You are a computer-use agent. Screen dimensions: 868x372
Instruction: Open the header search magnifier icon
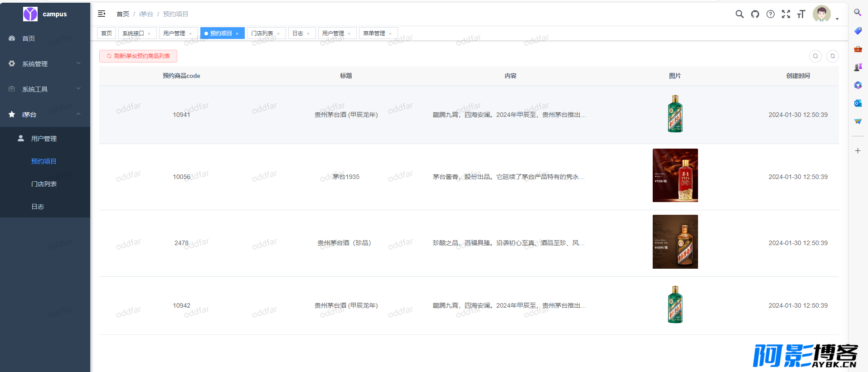pos(739,14)
